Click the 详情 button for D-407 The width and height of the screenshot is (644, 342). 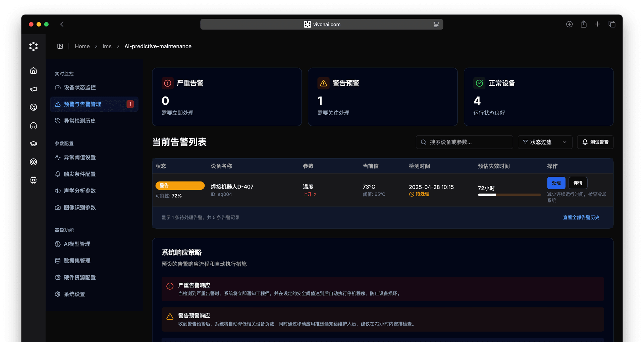click(x=578, y=183)
